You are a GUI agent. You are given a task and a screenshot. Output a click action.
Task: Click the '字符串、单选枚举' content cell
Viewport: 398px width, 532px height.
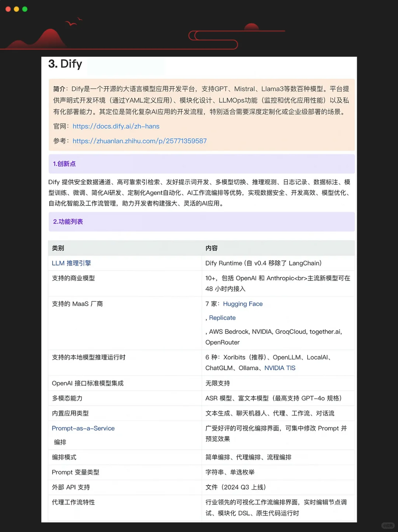coord(278,472)
